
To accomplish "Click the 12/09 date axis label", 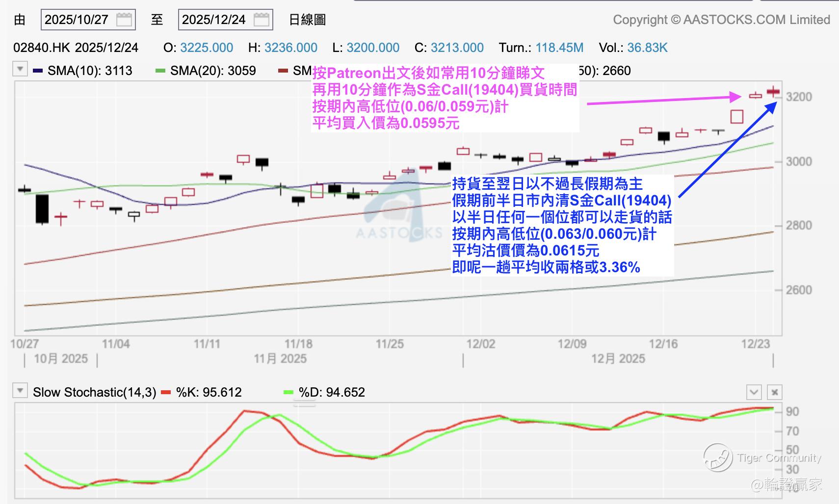I will coord(572,344).
